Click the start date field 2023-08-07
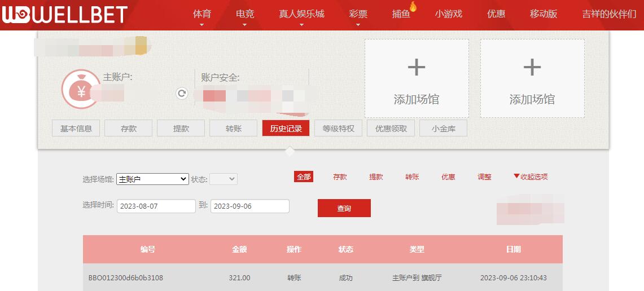 coord(156,206)
